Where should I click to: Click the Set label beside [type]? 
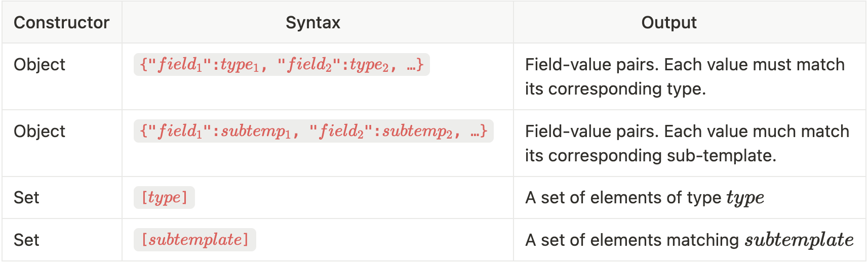26,197
